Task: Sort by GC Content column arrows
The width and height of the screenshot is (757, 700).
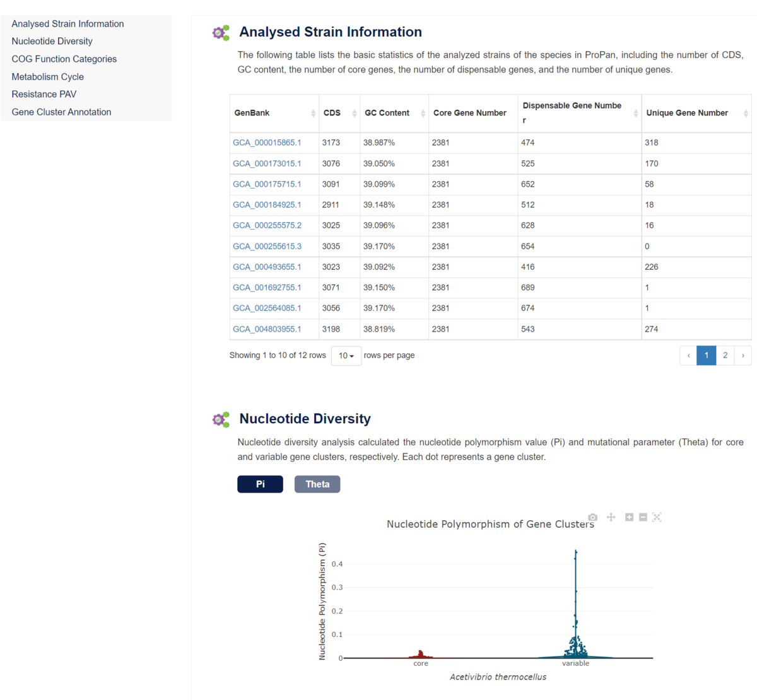Action: (423, 113)
